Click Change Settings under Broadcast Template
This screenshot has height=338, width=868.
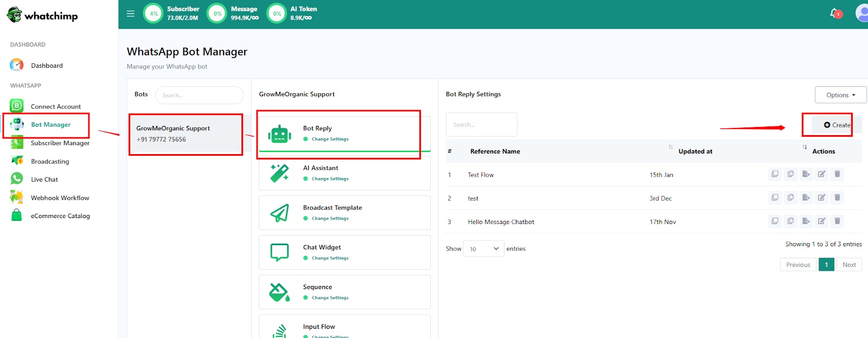tap(330, 219)
